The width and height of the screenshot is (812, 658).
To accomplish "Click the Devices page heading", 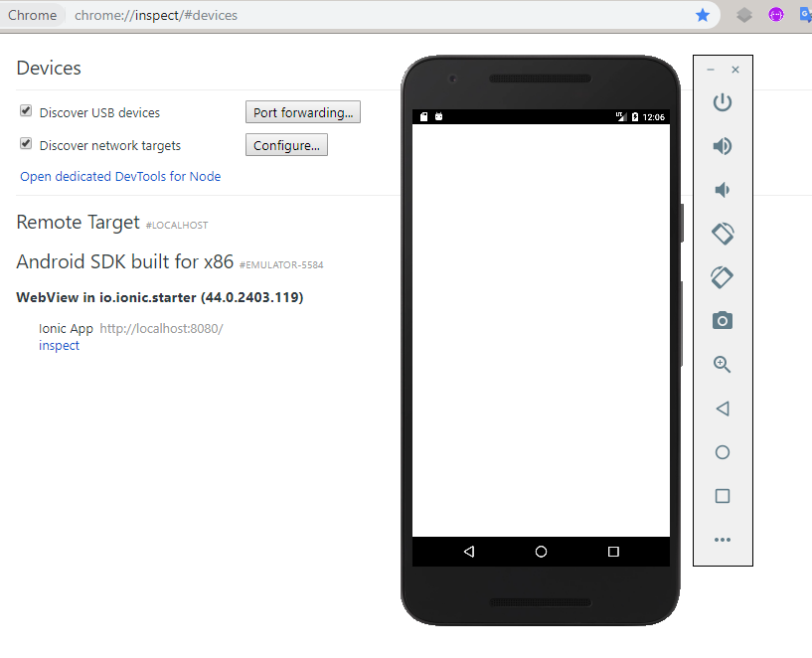I will [49, 69].
